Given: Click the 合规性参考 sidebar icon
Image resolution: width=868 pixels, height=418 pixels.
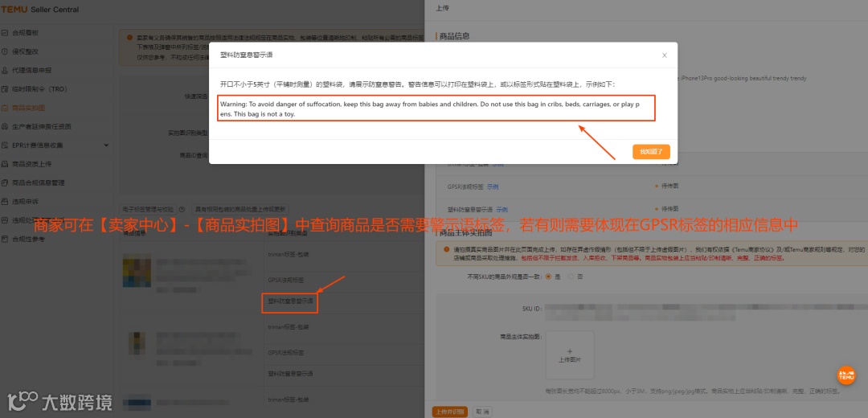Looking at the screenshot, I should point(5,240).
